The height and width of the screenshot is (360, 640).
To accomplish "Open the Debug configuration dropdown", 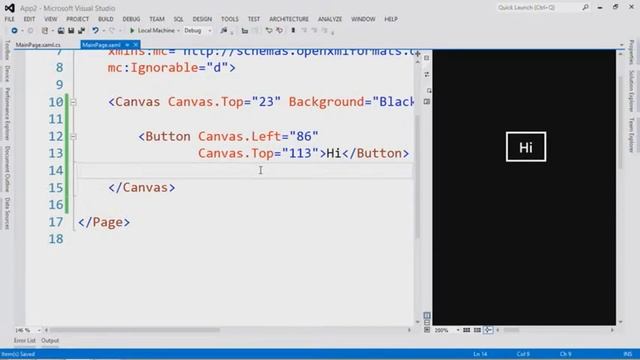I will click(x=210, y=31).
